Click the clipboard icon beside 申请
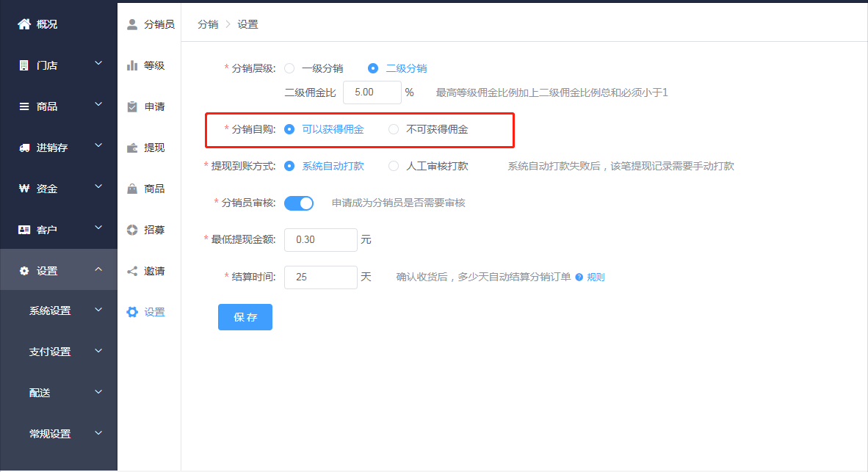This screenshot has width=868, height=472. 131,106
